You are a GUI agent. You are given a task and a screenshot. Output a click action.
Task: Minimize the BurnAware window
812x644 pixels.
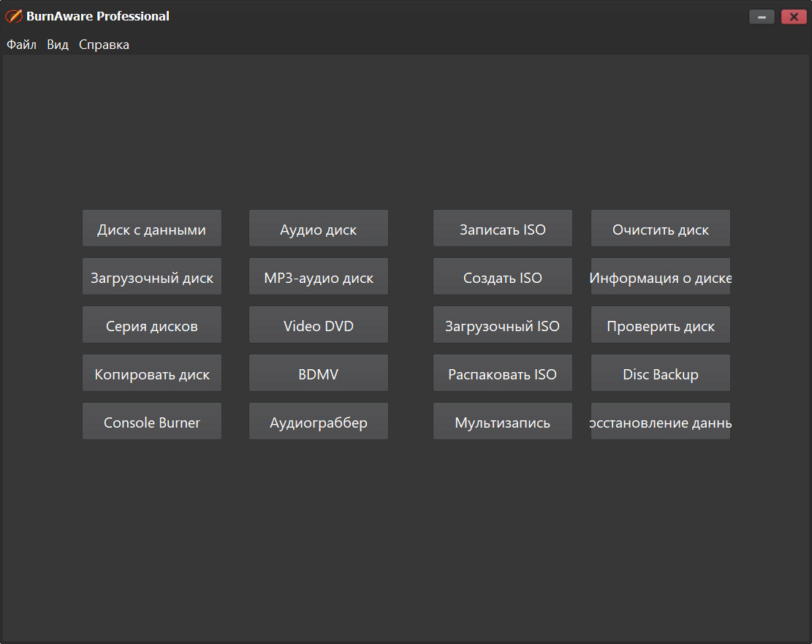pos(762,17)
